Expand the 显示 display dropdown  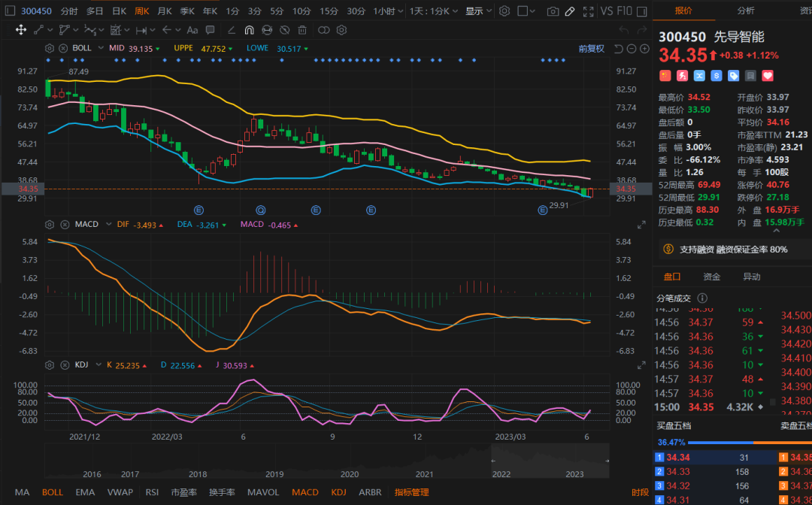477,11
